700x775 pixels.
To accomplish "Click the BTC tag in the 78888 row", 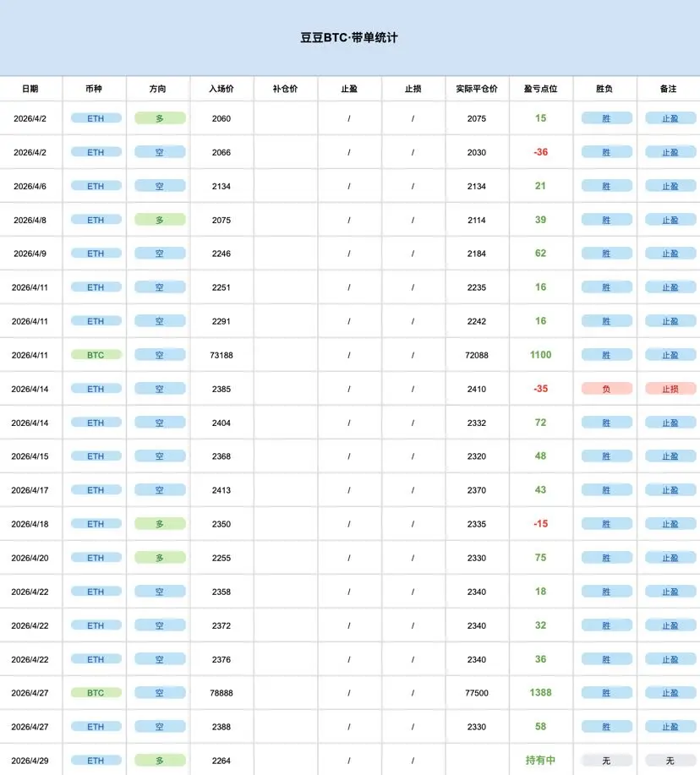I will [96, 693].
